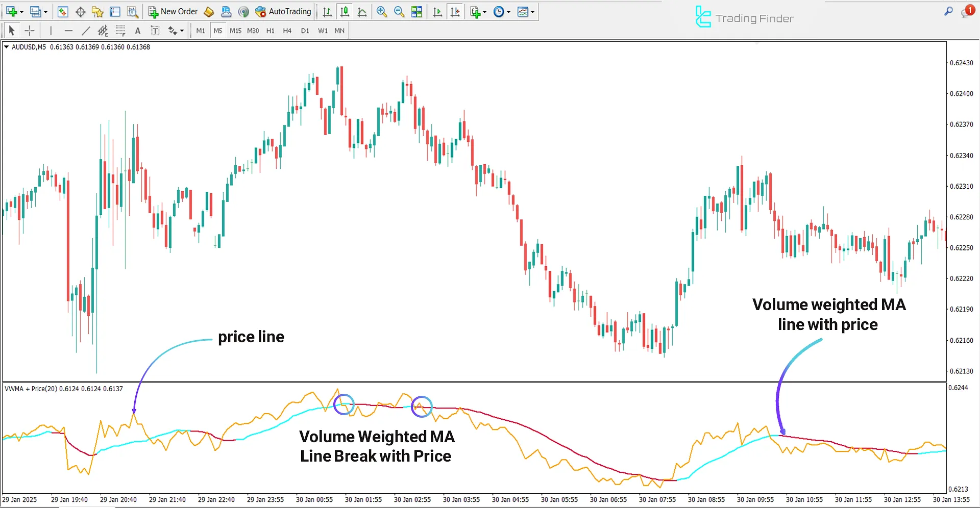Select the Trendline drawing tool
The height and width of the screenshot is (508, 980).
(x=86, y=30)
